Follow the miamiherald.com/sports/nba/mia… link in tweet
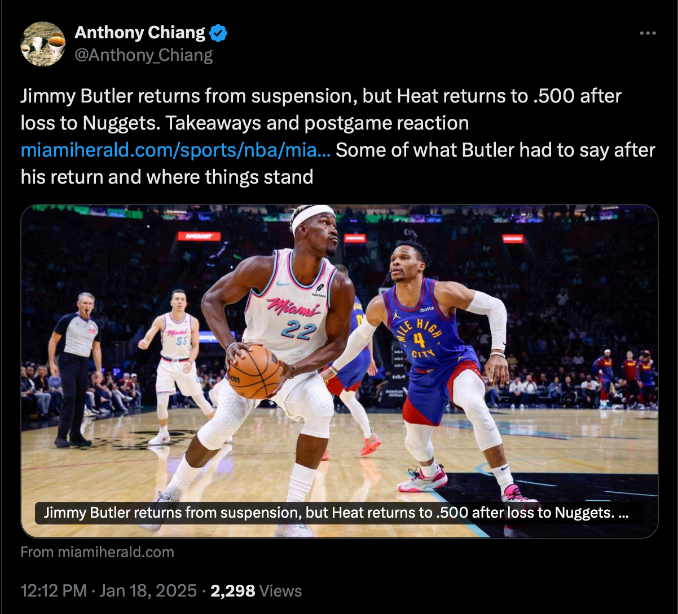678x614 pixels. (176, 150)
